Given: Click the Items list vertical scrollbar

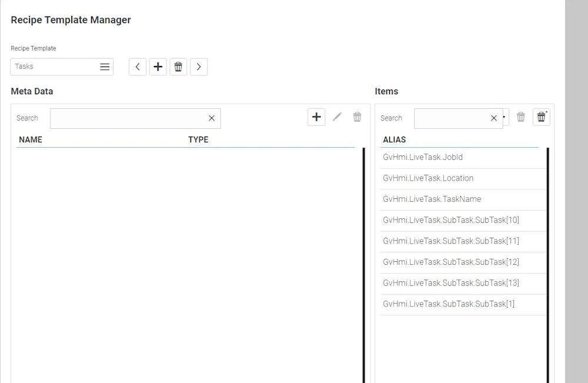Looking at the screenshot, I should [548, 265].
